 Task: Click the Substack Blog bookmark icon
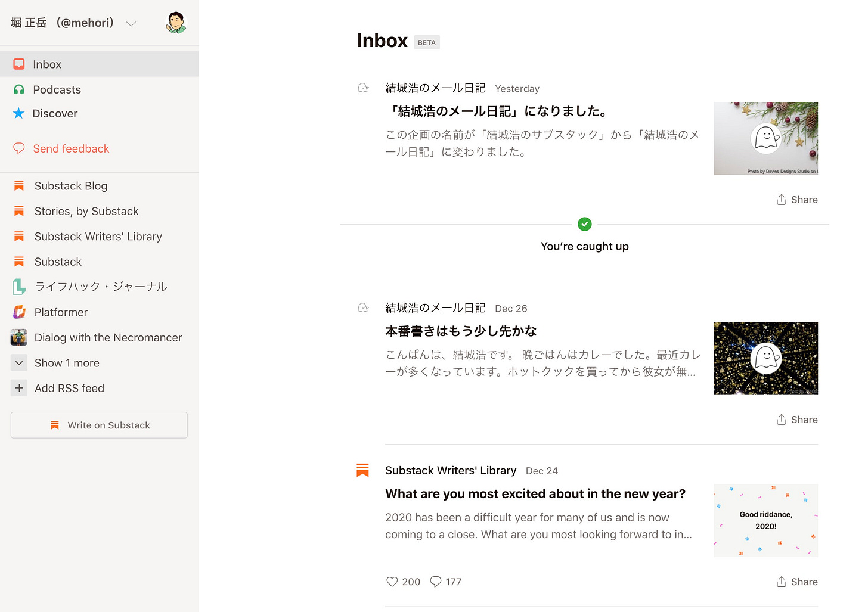[19, 186]
